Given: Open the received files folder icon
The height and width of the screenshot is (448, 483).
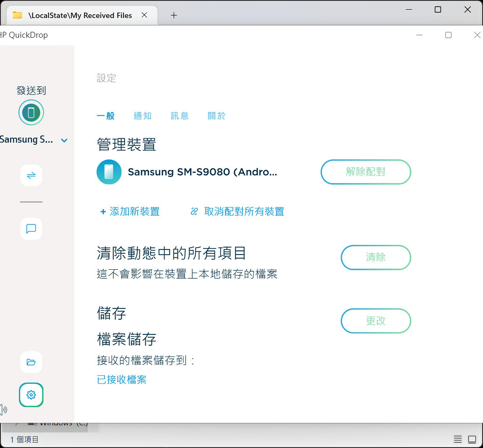Looking at the screenshot, I should point(31,362).
